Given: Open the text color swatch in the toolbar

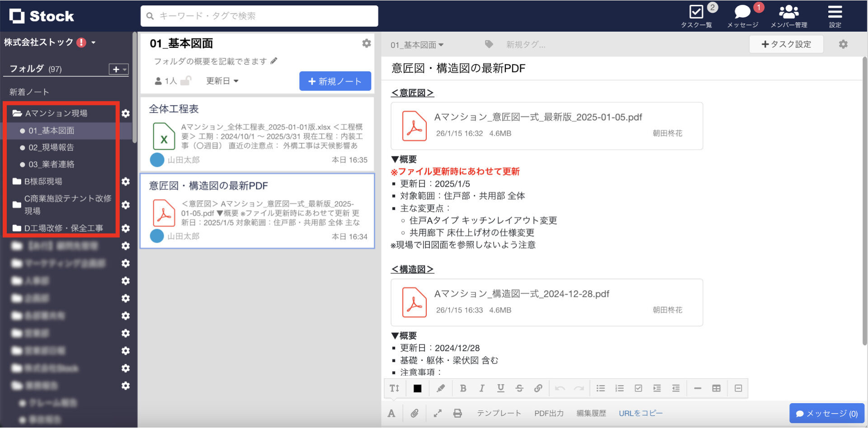Looking at the screenshot, I should point(417,388).
